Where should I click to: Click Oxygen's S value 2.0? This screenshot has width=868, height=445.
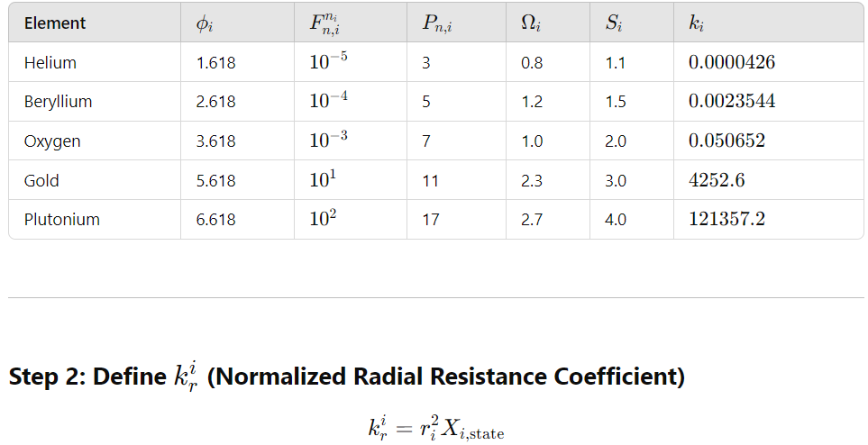(x=616, y=141)
